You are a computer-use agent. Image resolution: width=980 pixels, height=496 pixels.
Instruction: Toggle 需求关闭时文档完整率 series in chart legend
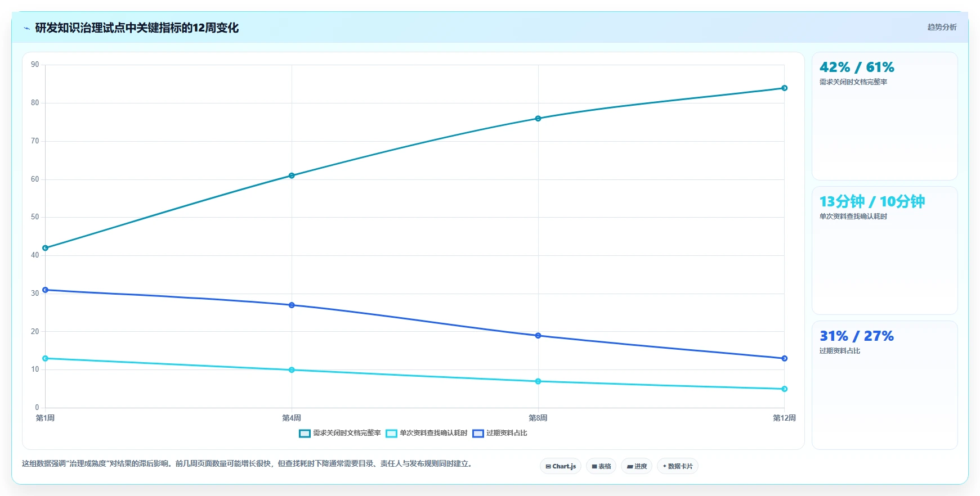[x=340, y=433]
